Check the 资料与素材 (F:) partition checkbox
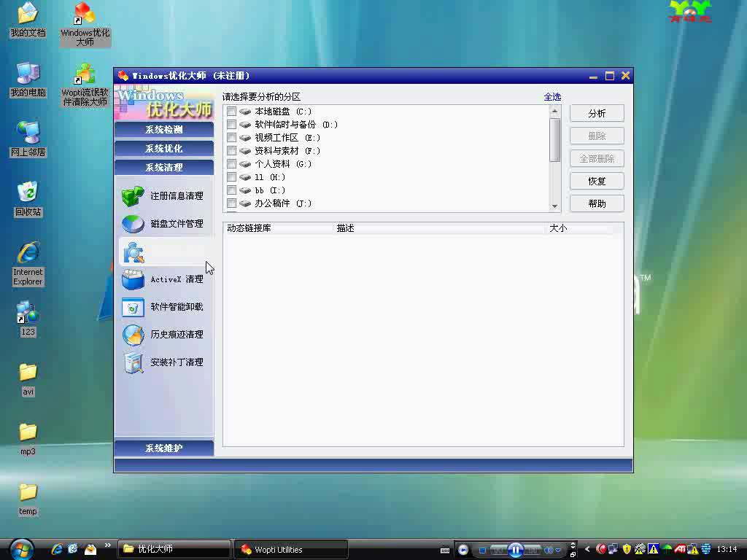This screenshot has width=747, height=560. pyautogui.click(x=231, y=151)
